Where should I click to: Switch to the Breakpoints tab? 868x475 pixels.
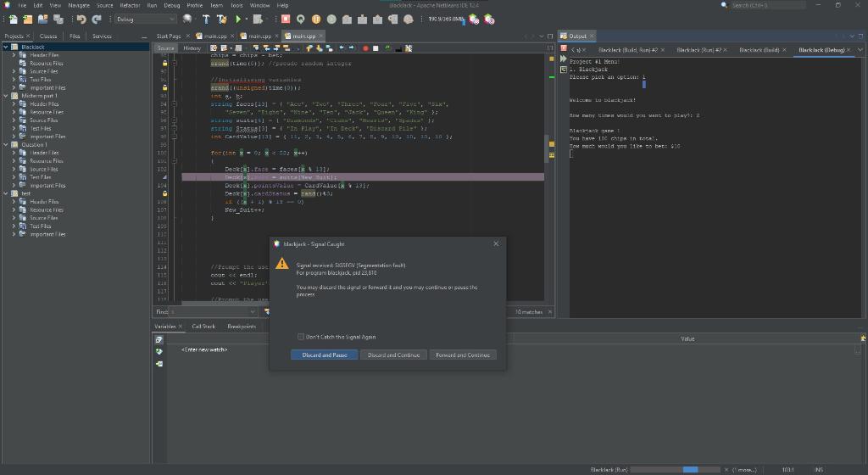242,326
